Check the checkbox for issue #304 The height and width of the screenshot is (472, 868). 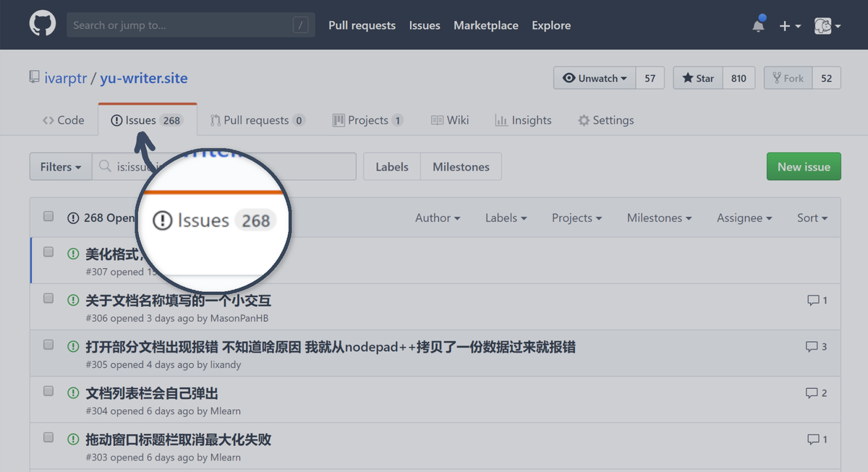click(48, 391)
